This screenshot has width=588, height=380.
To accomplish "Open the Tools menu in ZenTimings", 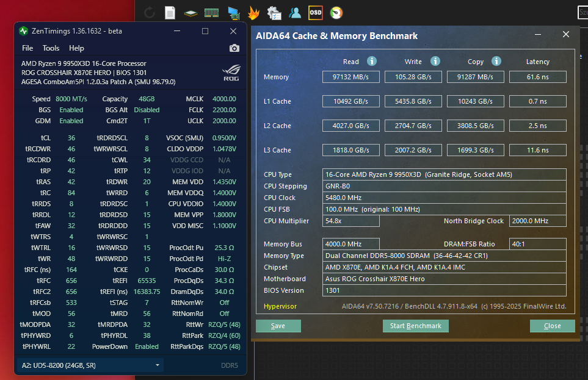I will point(51,48).
